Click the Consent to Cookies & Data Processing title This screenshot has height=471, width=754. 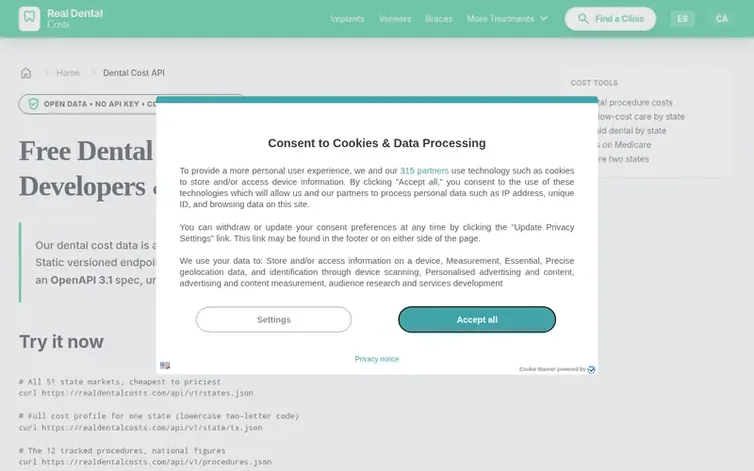(377, 143)
